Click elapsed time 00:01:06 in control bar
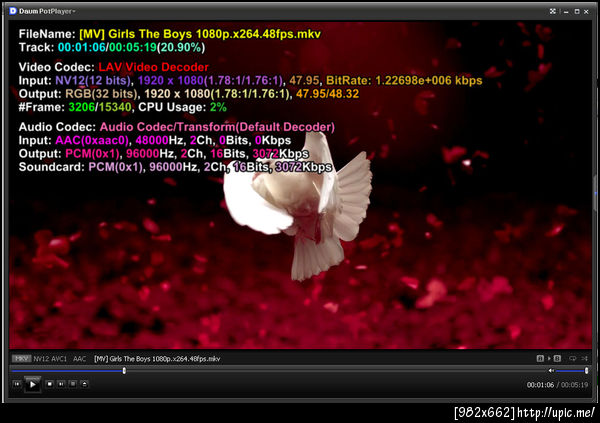Screen dimensions: 600x423 tap(540, 385)
